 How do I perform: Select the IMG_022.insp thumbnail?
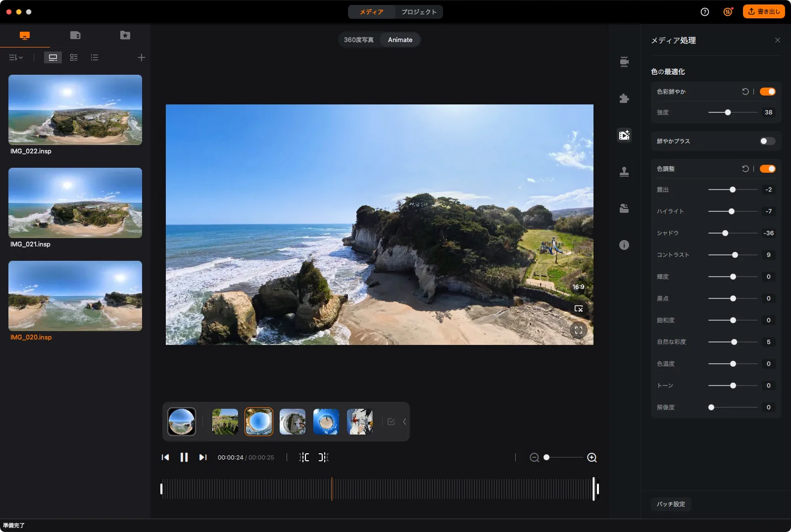(x=75, y=110)
